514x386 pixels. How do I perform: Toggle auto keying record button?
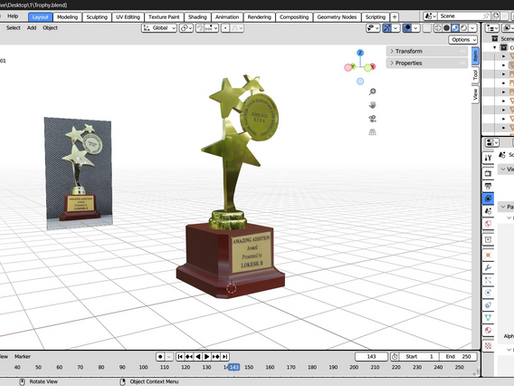pos(160,357)
